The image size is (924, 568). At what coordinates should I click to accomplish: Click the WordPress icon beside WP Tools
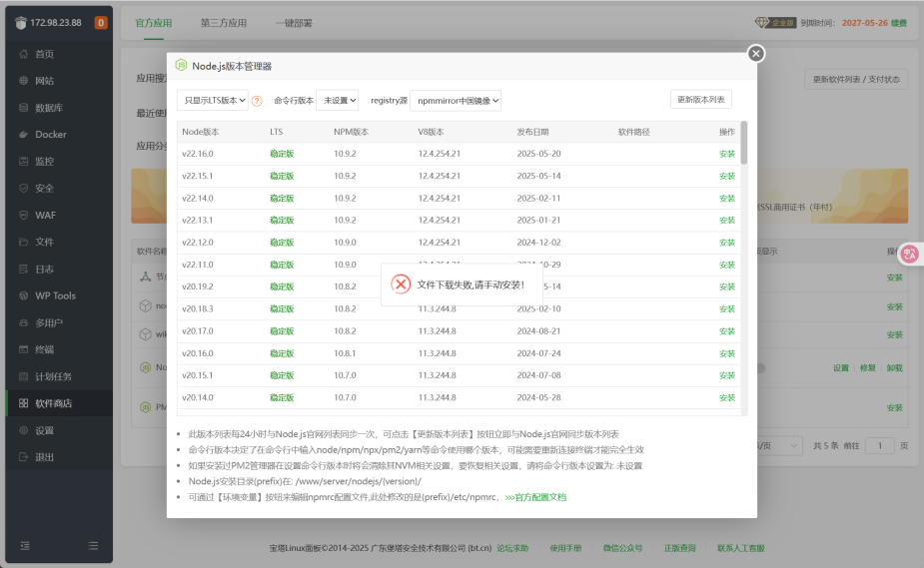pos(24,295)
